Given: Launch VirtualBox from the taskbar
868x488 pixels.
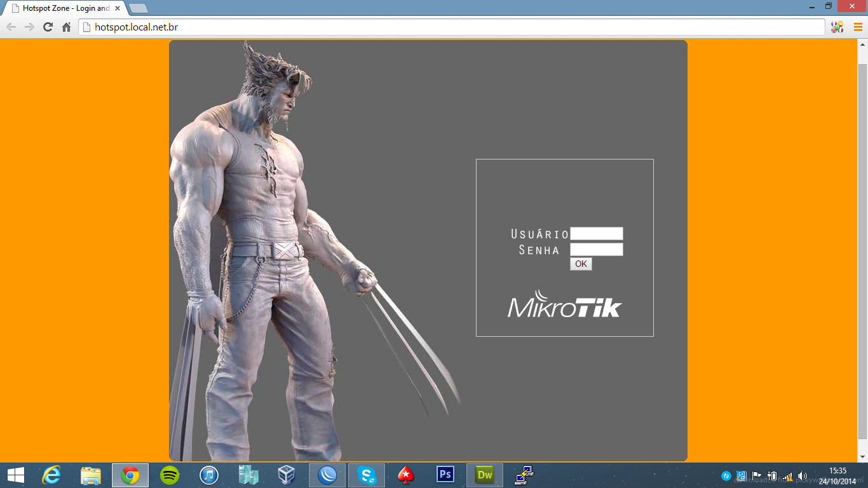Looking at the screenshot, I should tap(288, 475).
